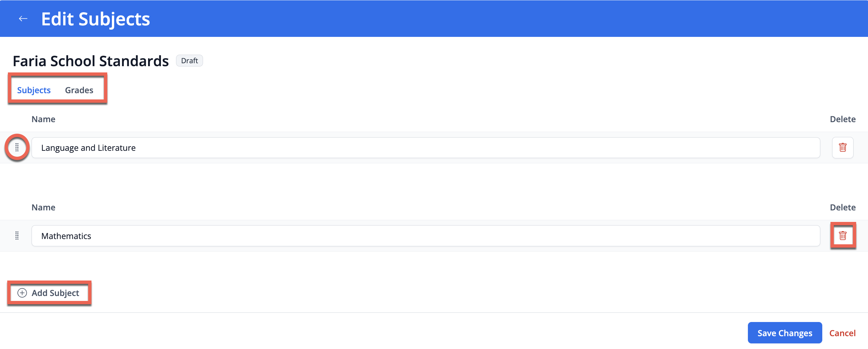This screenshot has width=868, height=349.
Task: Click the Draft status badge
Action: [x=189, y=61]
